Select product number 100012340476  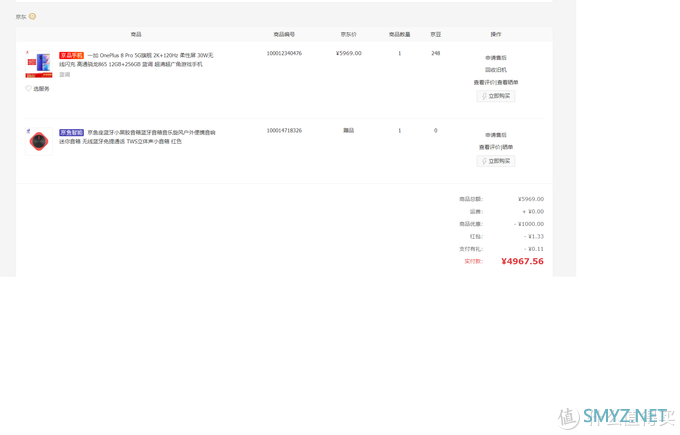284,53
